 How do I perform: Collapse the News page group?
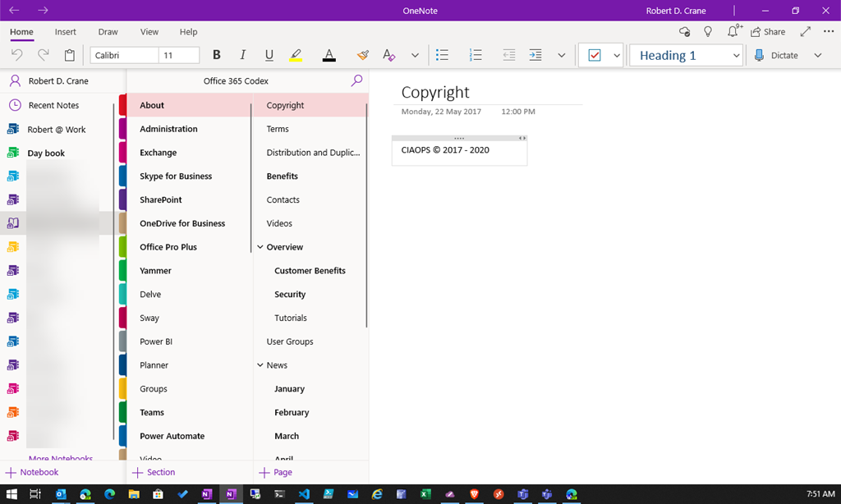pyautogui.click(x=260, y=365)
